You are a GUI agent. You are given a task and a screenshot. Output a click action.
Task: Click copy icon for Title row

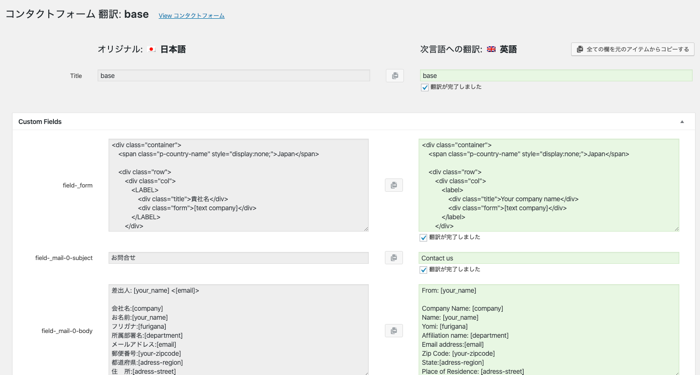pos(395,76)
